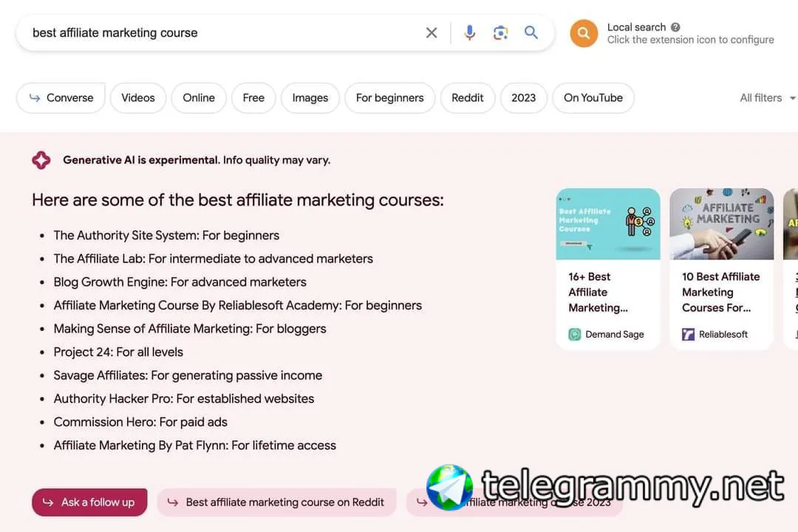Open the 16+ Best Affiliate Marketing title link
This screenshot has height=532, width=798.
tap(598, 292)
